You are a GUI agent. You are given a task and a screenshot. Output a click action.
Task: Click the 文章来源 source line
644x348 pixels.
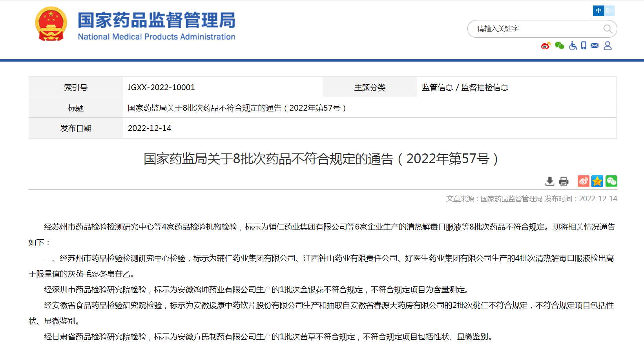[531, 199]
